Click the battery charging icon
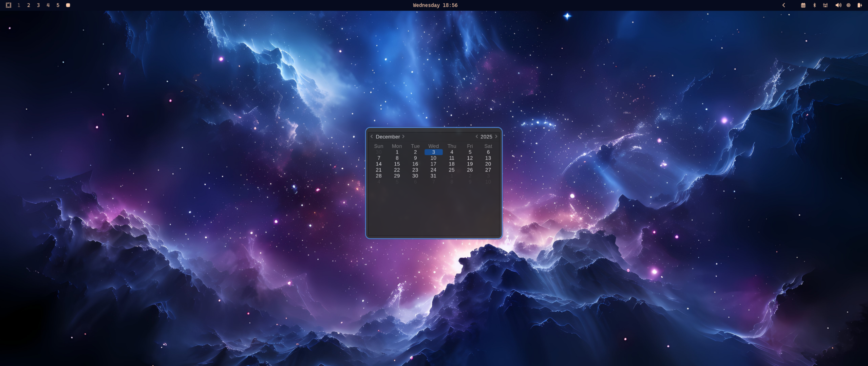Viewport: 868px width, 366px height. (x=860, y=5)
